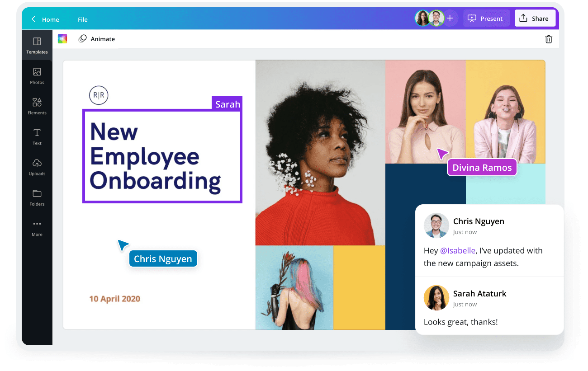
Task: Click the Present button
Action: [486, 18]
